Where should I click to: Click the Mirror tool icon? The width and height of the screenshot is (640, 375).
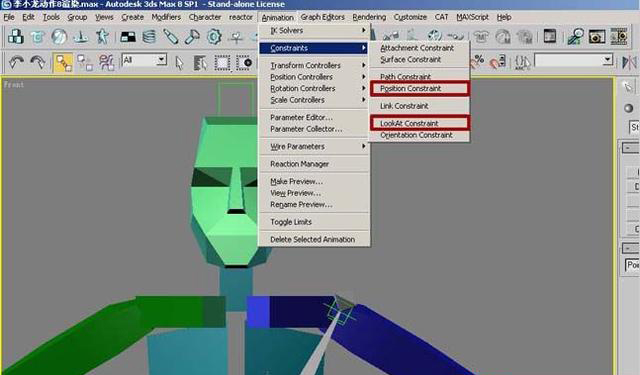[x=629, y=62]
